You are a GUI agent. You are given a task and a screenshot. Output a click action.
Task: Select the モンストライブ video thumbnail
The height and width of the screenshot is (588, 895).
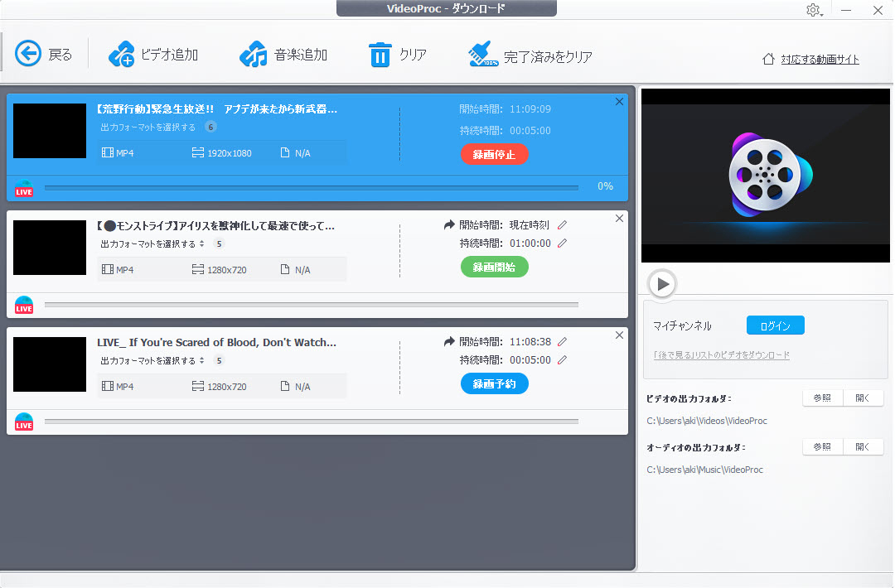(50, 248)
